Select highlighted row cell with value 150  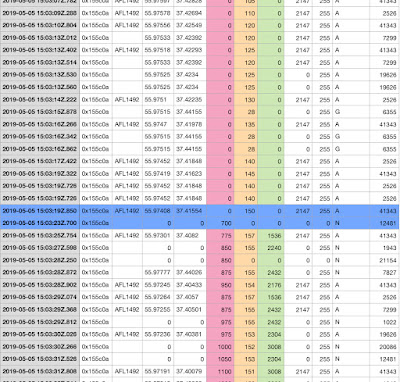click(246, 211)
